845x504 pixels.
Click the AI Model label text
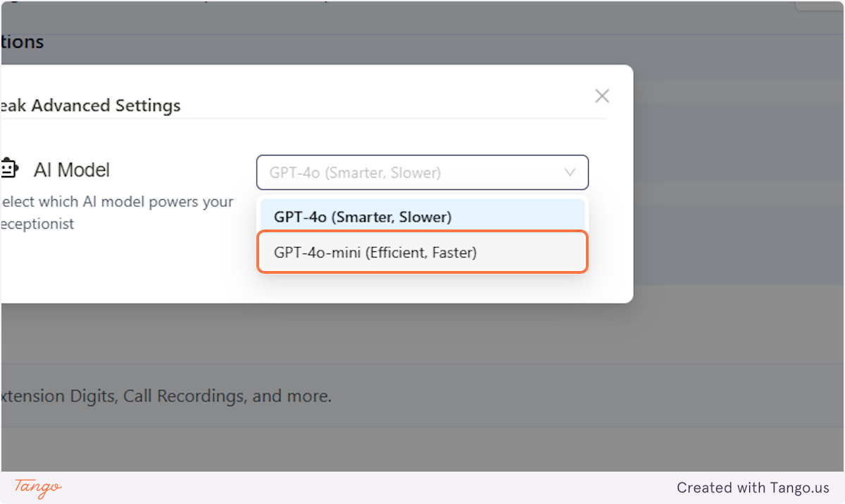72,170
